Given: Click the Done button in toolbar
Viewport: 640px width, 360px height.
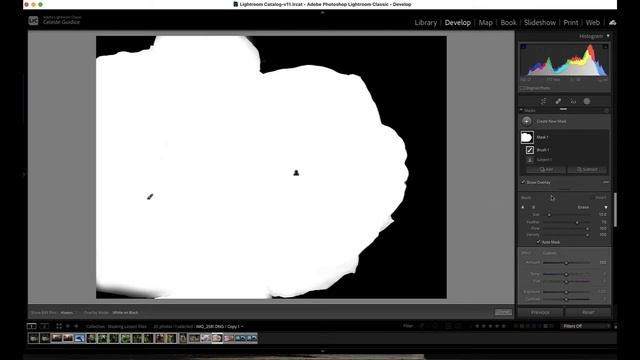Looking at the screenshot, I should pos(503,312).
